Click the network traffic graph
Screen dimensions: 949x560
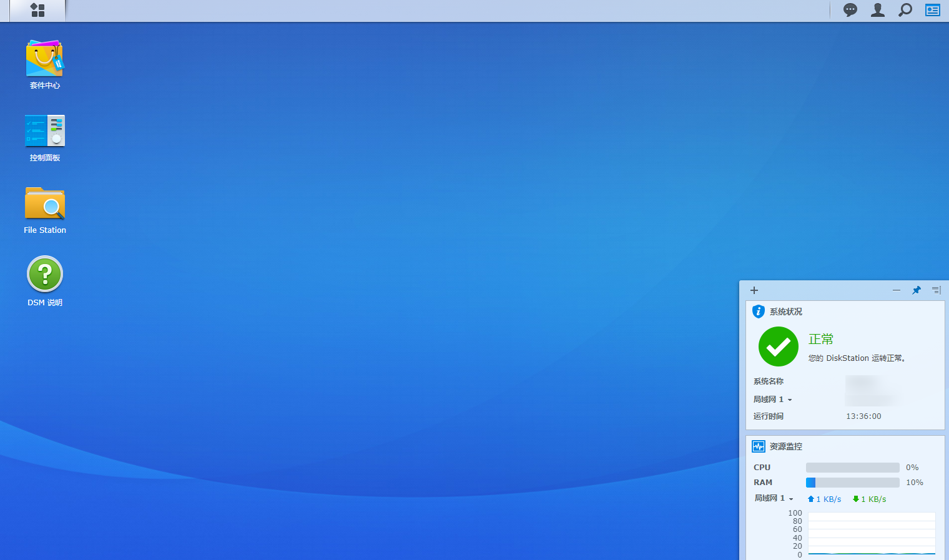tap(872, 534)
